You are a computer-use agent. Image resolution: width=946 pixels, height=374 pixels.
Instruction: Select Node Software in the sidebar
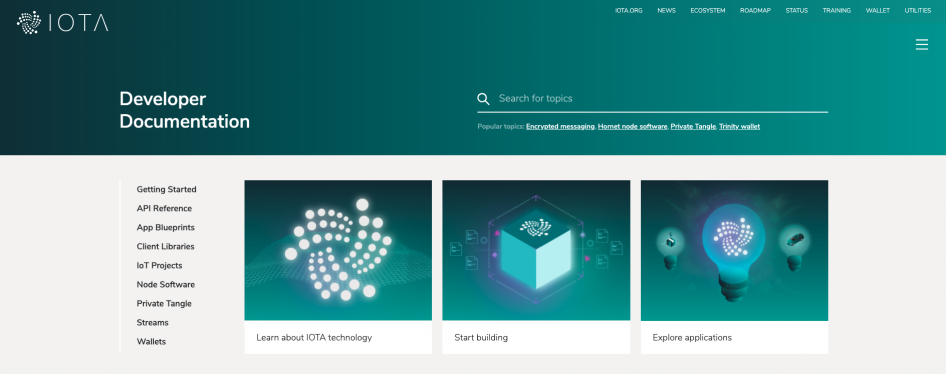tap(165, 285)
